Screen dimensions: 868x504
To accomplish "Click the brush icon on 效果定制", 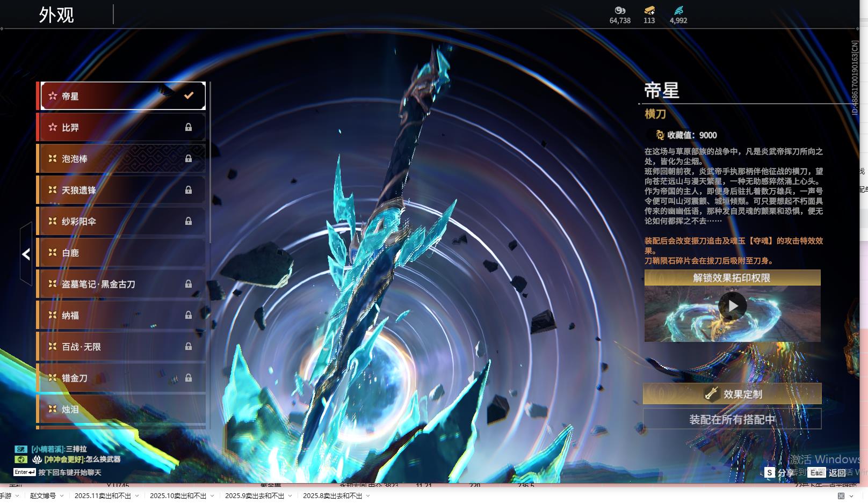I will click(x=712, y=393).
